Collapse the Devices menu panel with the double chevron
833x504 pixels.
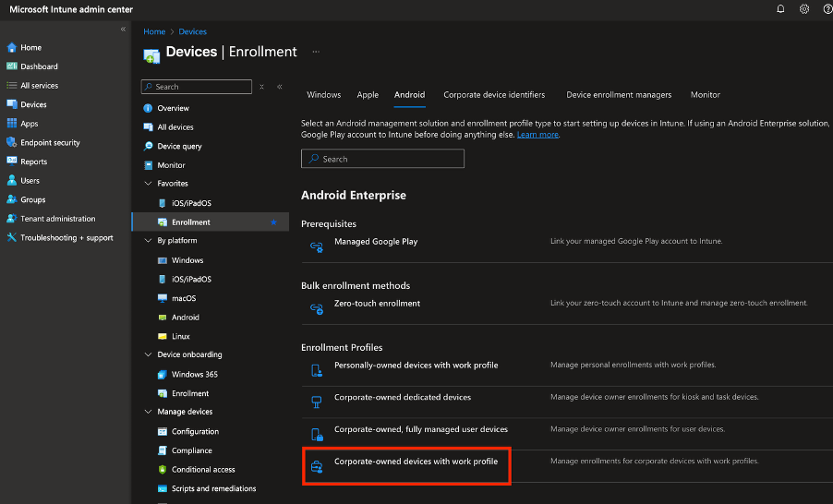[280, 87]
